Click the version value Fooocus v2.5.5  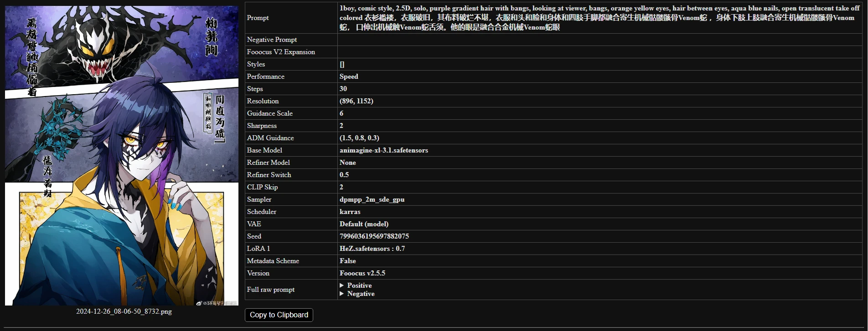tap(362, 273)
